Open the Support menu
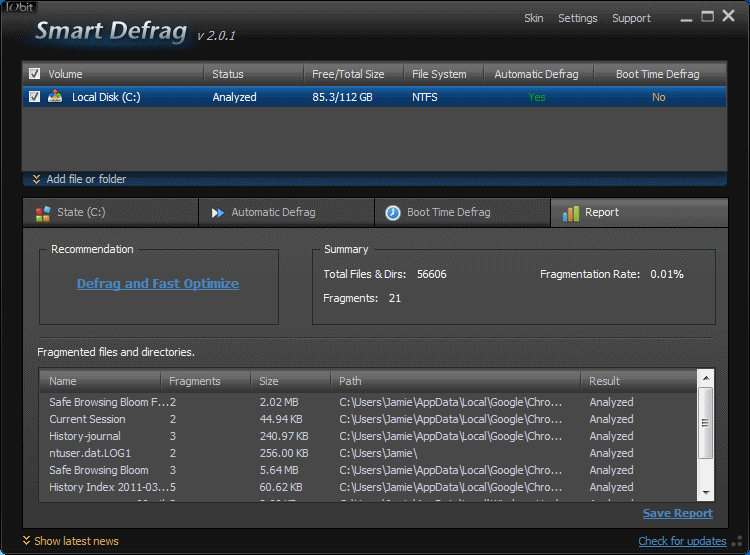Viewport: 750px width, 555px height. tap(631, 18)
